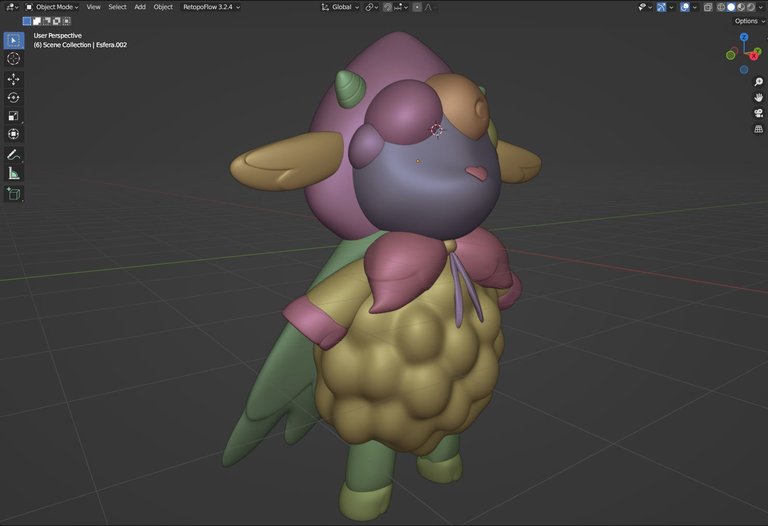Toggle snapping magnet in header
Image resolution: width=768 pixels, height=526 pixels.
coord(387,7)
